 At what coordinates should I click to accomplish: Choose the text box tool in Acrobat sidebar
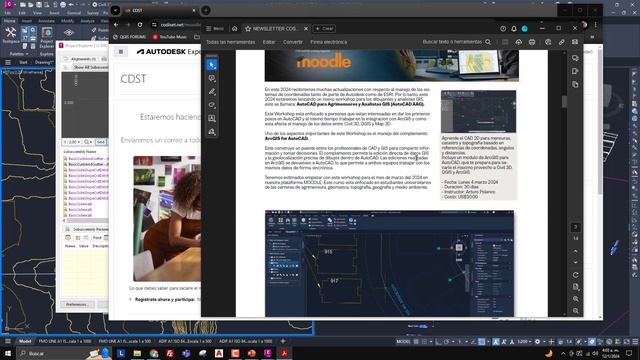[x=212, y=118]
